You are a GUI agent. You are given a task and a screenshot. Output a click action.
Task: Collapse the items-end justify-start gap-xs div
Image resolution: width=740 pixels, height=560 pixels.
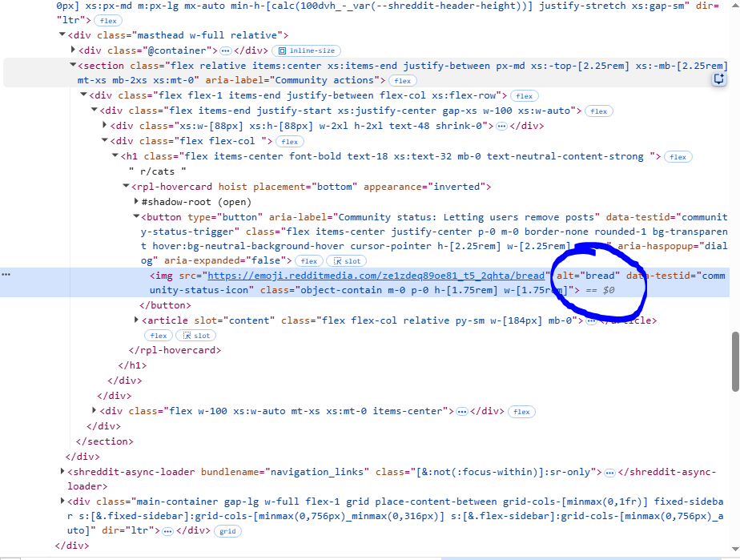tap(94, 110)
